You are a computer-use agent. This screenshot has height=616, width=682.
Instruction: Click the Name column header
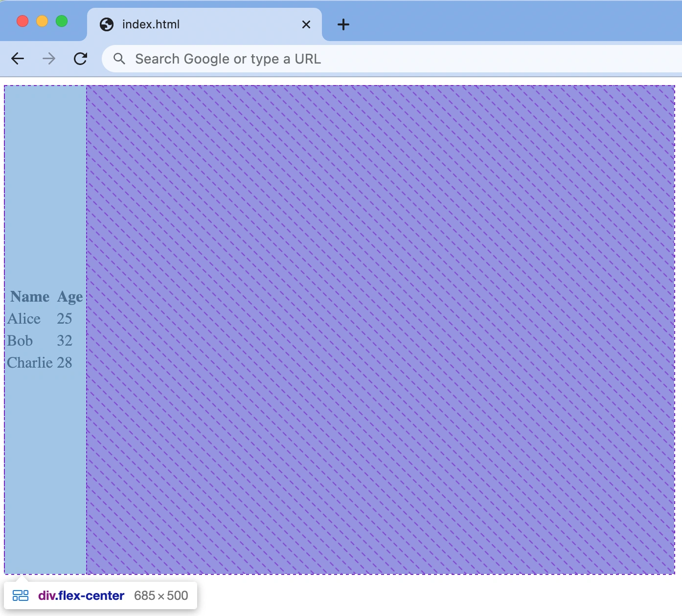click(30, 296)
